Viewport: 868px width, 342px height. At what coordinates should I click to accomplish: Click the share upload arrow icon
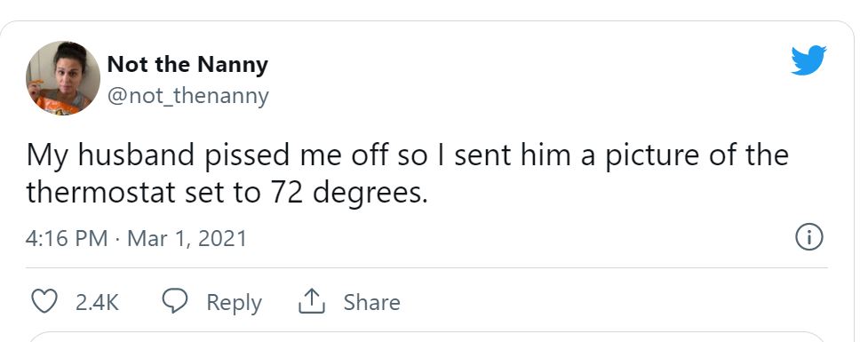tap(312, 302)
